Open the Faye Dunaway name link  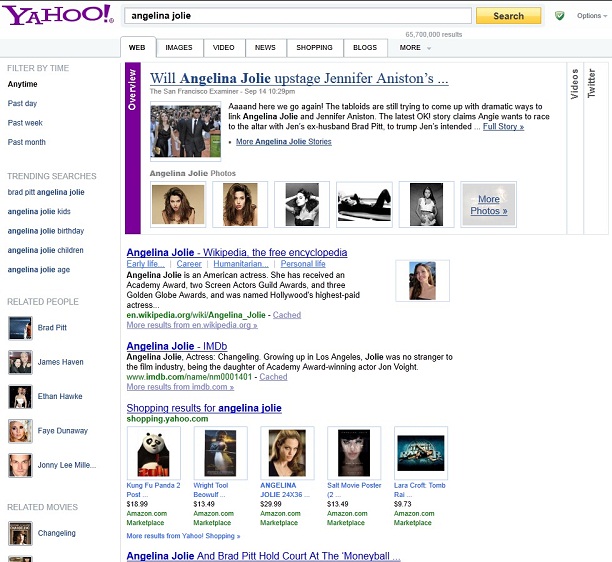click(x=62, y=431)
